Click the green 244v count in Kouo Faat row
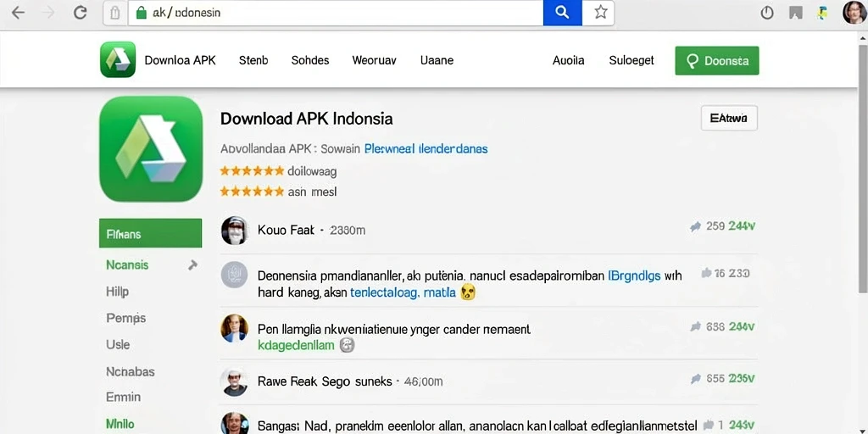868x434 pixels. [742, 225]
